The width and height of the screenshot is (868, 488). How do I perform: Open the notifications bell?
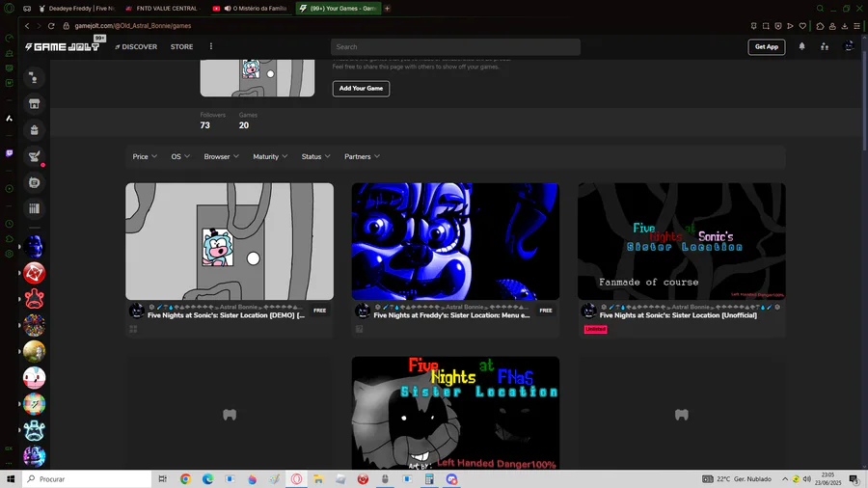point(801,46)
